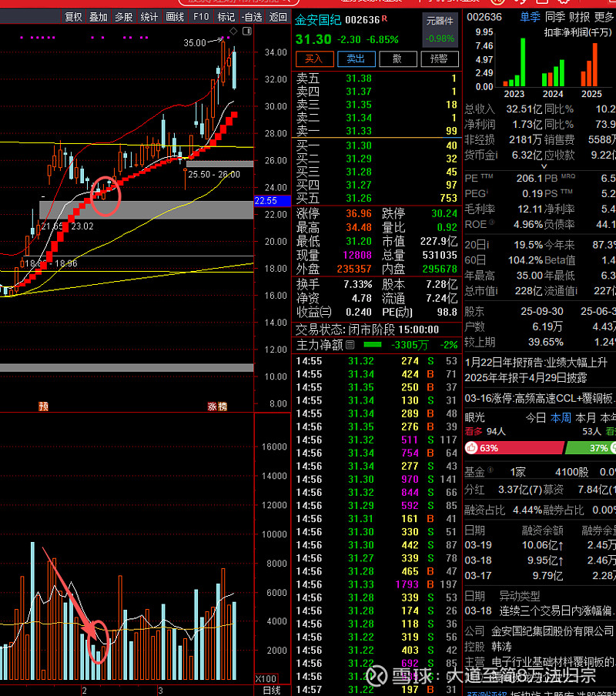Toggle the chart panel layout icon
616x696 pixels.
[247, 31]
